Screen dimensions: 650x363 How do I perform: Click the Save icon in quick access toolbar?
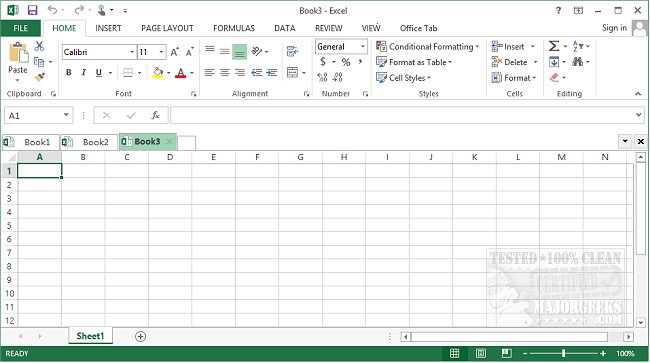point(32,10)
